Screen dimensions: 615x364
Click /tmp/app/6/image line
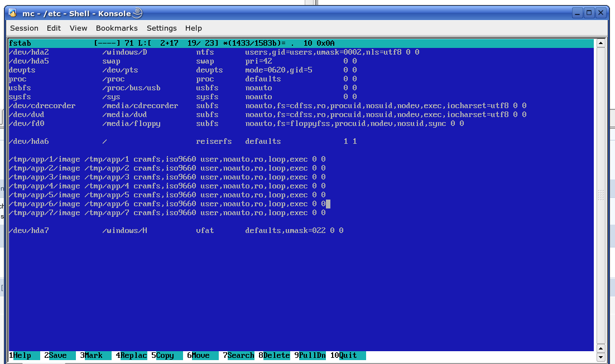point(167,204)
